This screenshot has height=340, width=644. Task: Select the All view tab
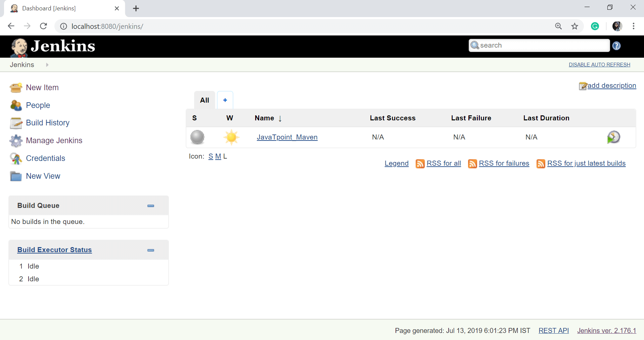coord(204,100)
